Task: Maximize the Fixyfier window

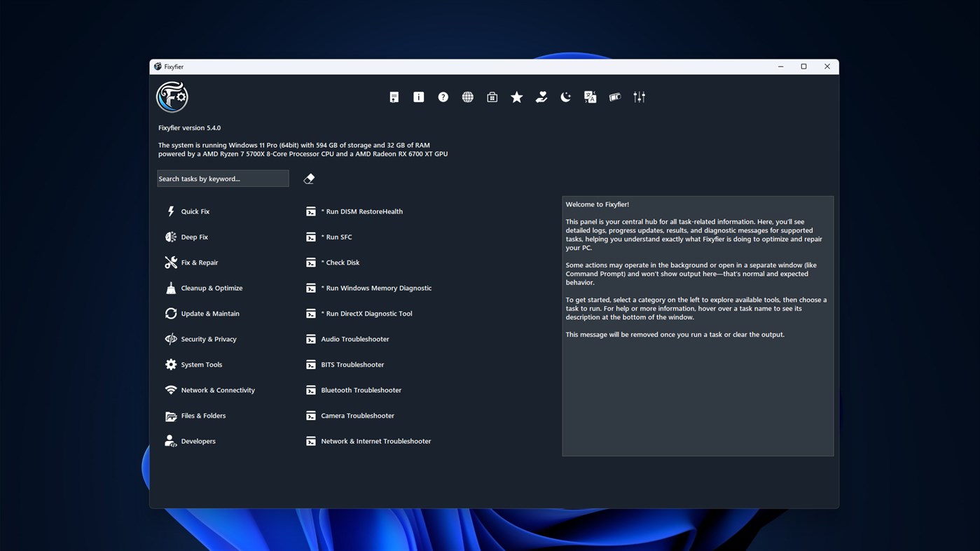Action: pyautogui.click(x=803, y=67)
